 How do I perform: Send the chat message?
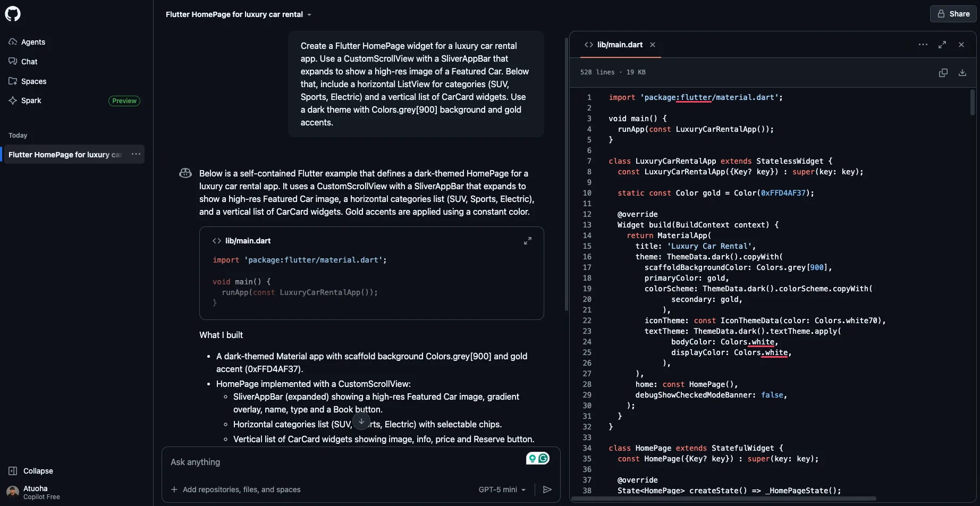pyautogui.click(x=547, y=489)
